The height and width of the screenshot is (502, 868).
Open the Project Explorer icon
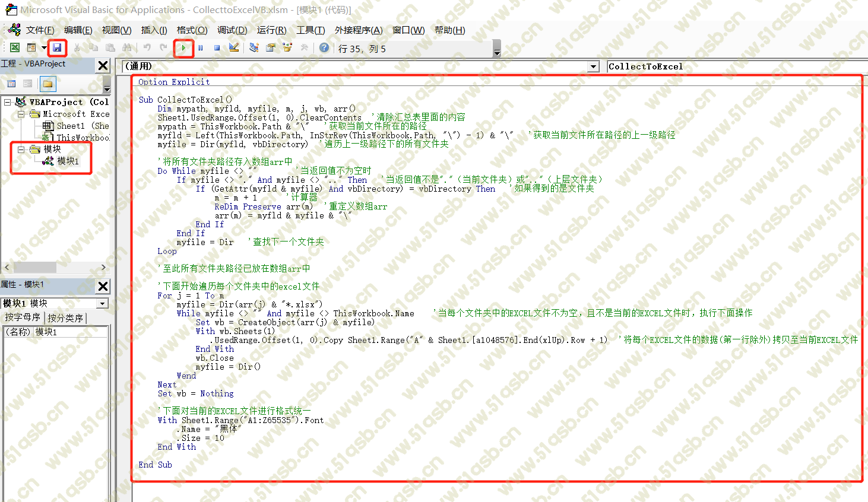[254, 47]
